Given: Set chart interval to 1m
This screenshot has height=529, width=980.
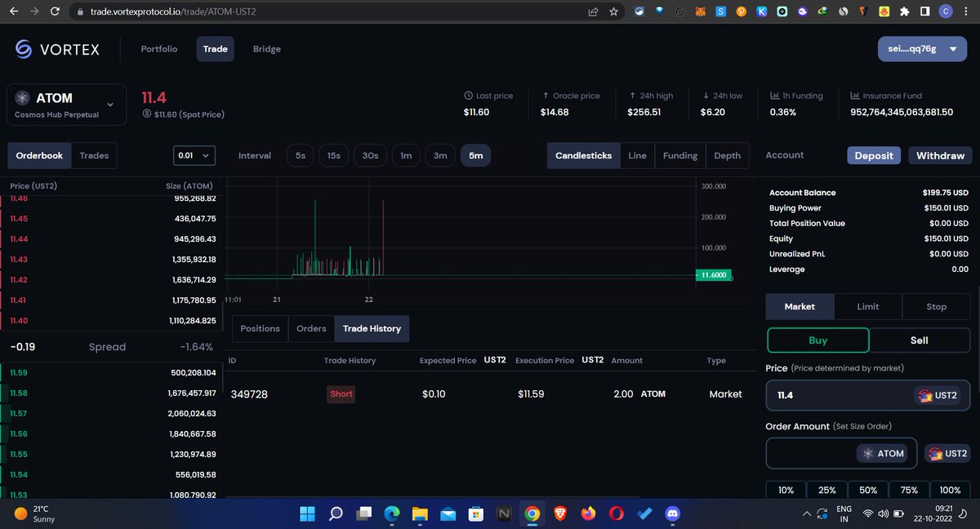Looking at the screenshot, I should (x=406, y=155).
